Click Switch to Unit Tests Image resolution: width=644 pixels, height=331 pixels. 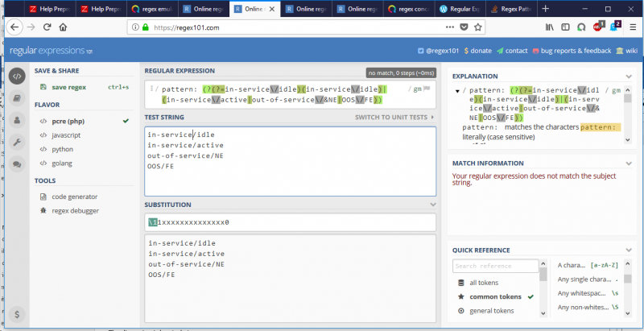coord(394,117)
